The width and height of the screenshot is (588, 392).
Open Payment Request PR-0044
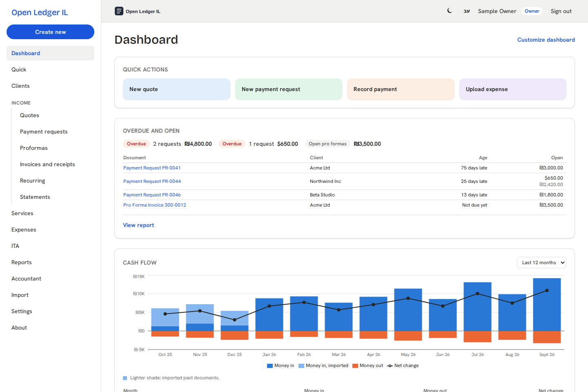click(x=152, y=181)
